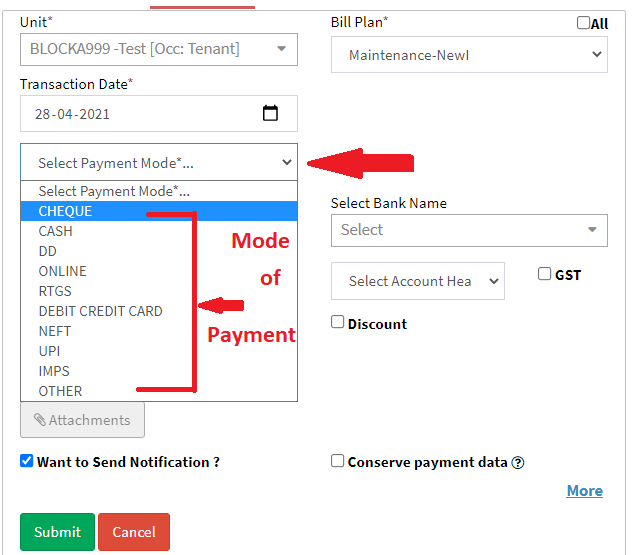This screenshot has height=555, width=637.
Task: Open the Select Bank Name dropdown
Action: click(468, 230)
